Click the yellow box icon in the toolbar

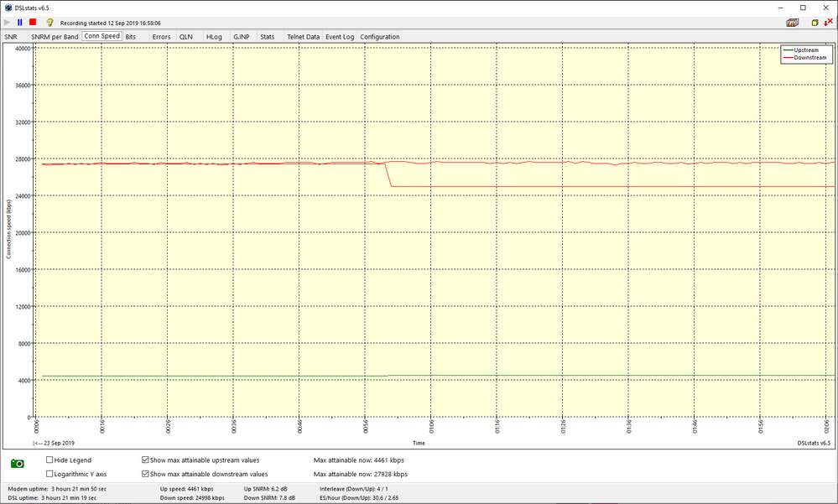(x=815, y=23)
